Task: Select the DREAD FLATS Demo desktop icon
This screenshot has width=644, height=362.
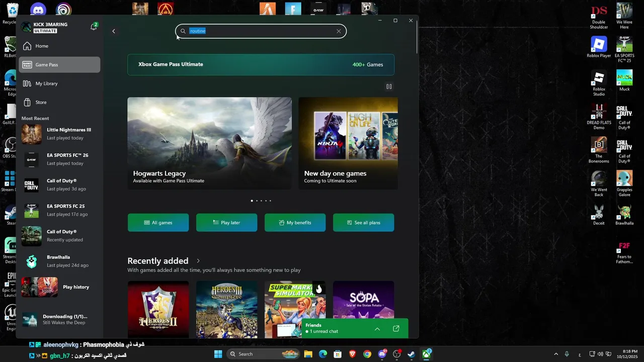Action: click(599, 117)
